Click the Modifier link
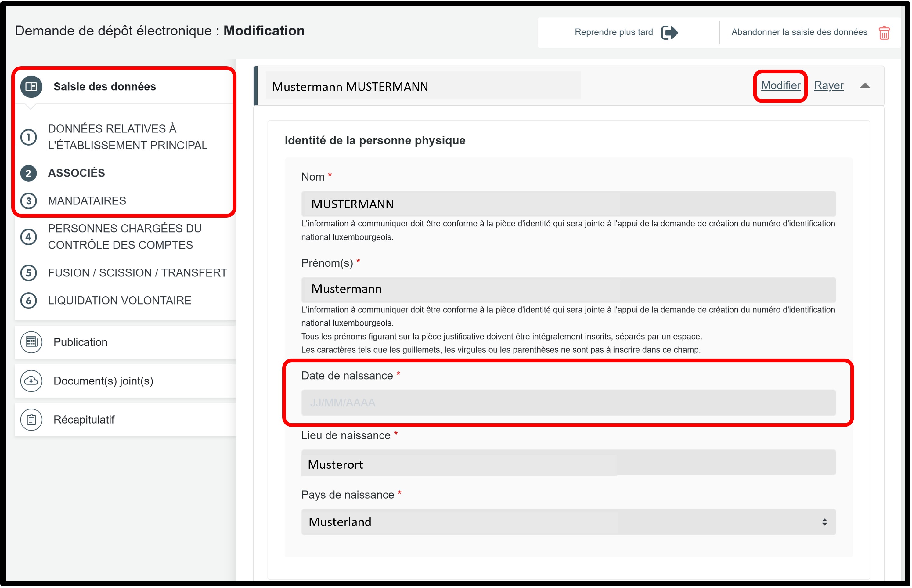The width and height of the screenshot is (912, 588). click(781, 85)
